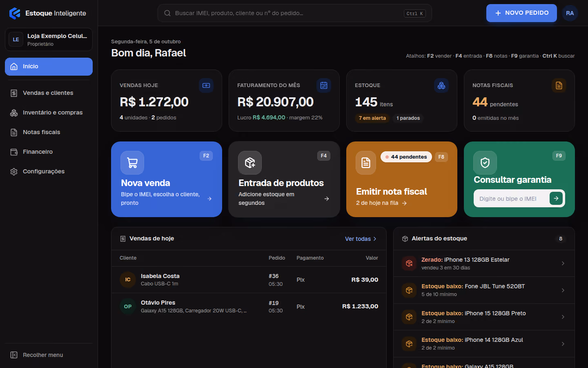
Task: Expand the iPhone 13 128GB Estelar alert chevron
Action: click(x=563, y=263)
